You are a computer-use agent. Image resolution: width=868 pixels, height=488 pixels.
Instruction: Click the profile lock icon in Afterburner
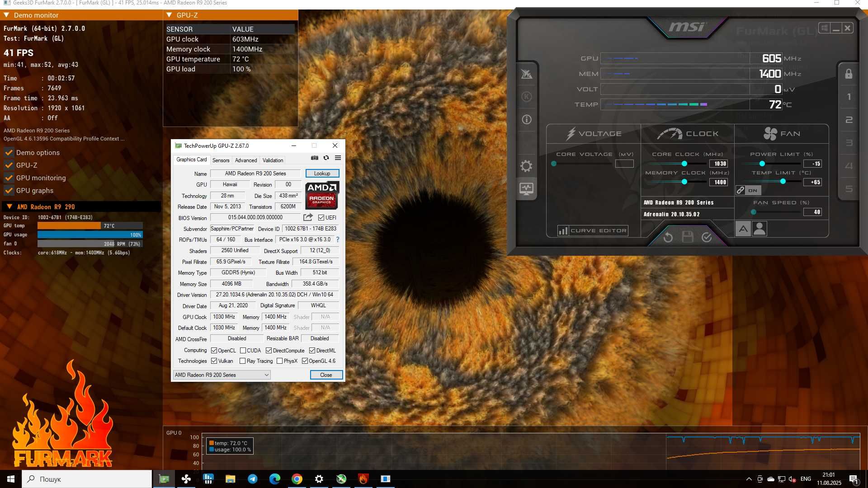point(849,74)
